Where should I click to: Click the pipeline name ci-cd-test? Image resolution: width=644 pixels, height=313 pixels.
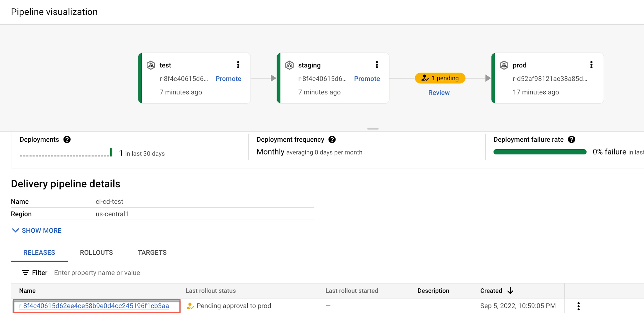click(x=109, y=201)
